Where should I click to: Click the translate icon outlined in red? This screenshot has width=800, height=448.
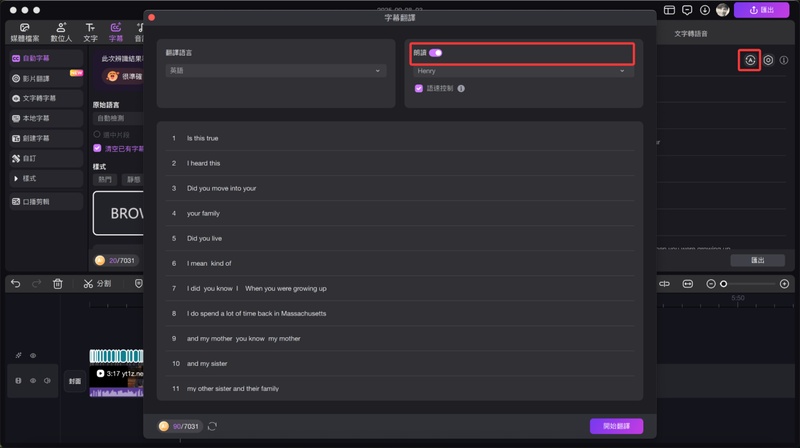click(749, 60)
